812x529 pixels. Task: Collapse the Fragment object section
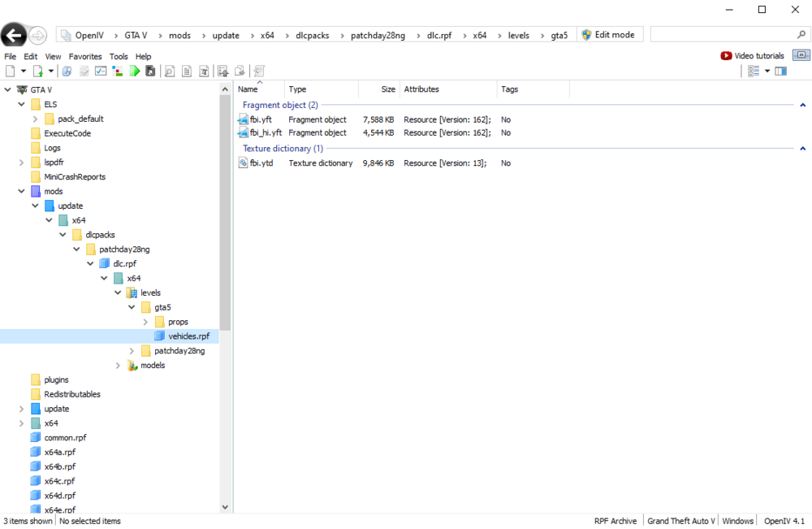[x=802, y=105]
